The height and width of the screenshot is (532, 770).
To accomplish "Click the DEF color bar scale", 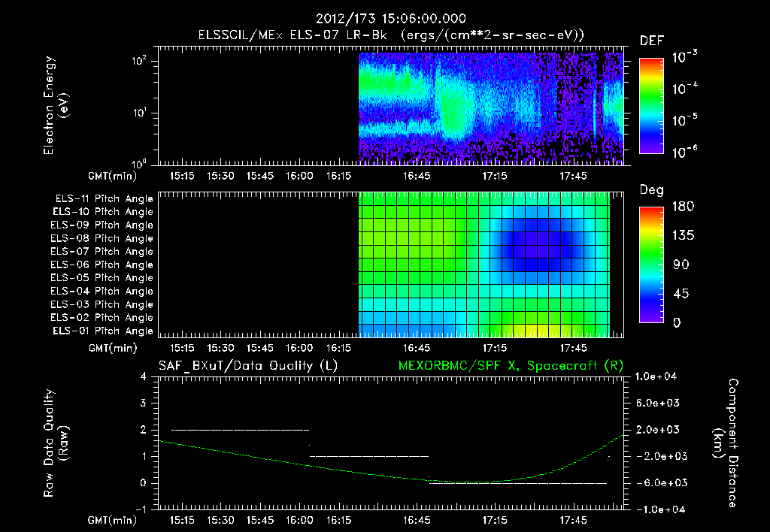I will 651,105.
